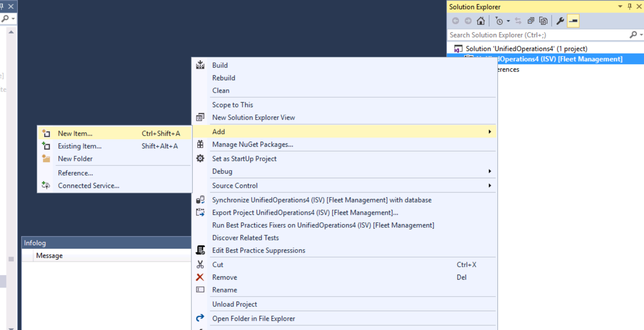Open the Pending Changes Filter clock icon

499,21
